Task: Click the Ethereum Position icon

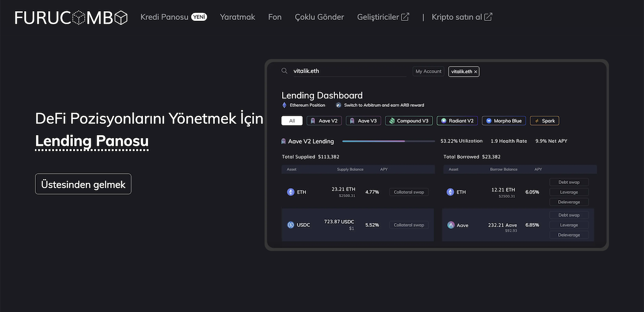Action: tap(284, 105)
